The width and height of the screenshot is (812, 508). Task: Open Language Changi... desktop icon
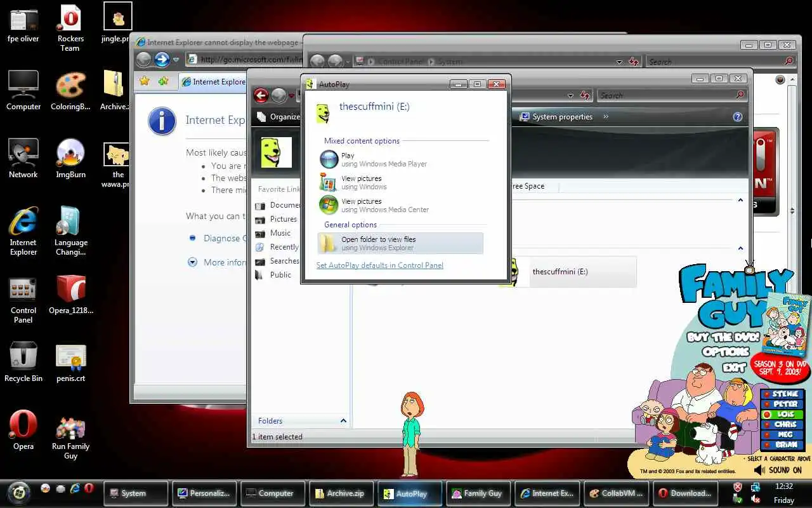(x=70, y=232)
